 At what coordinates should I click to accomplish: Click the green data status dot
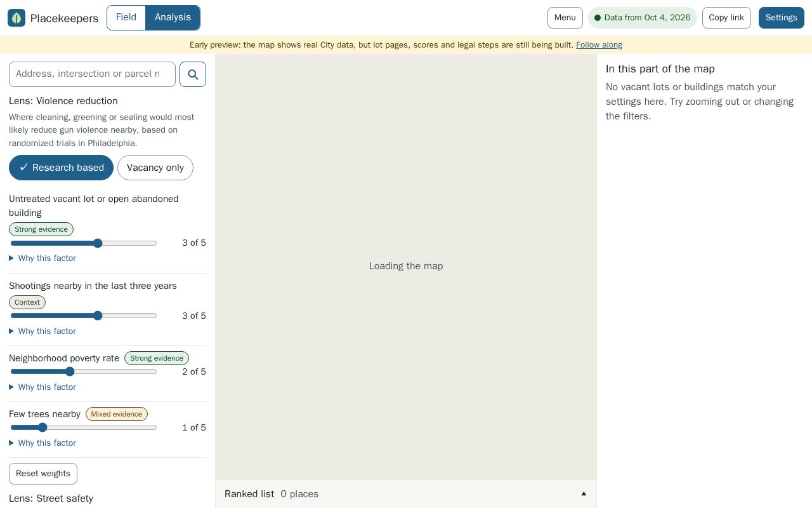(x=598, y=18)
